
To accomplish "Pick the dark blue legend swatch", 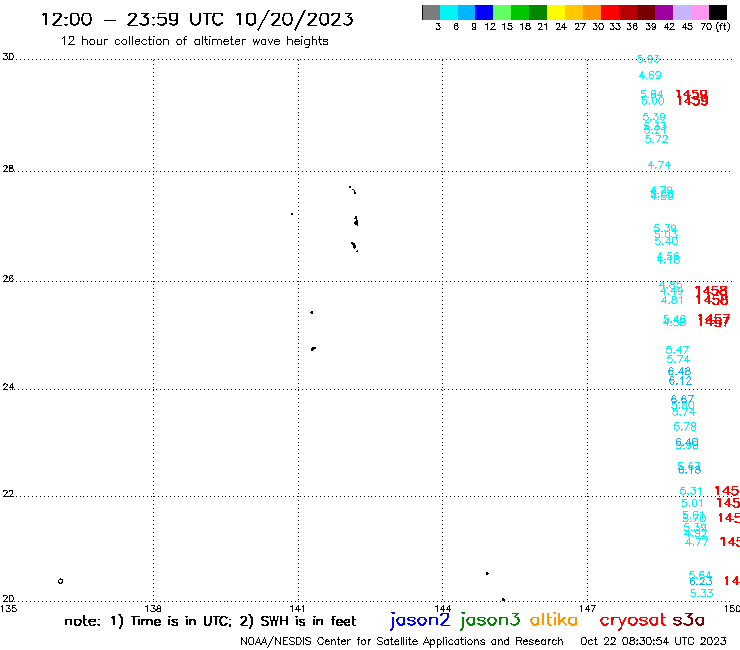I will pos(484,12).
